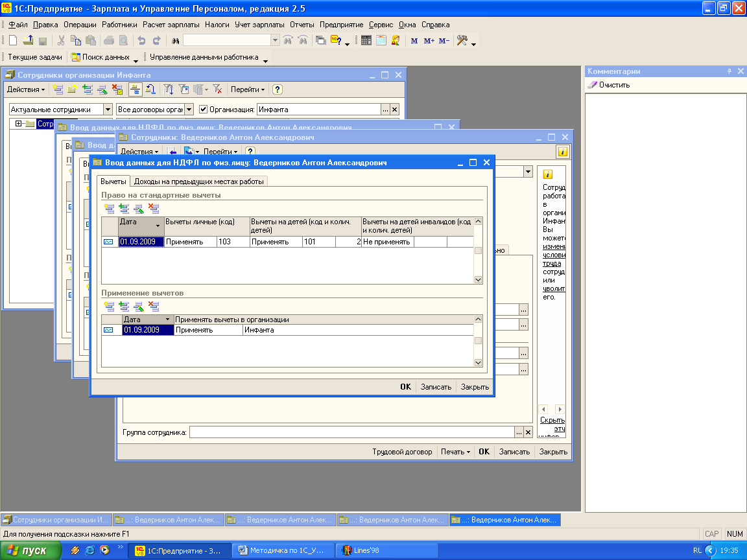Click Трудовой договор button
747x560 pixels.
point(402,451)
